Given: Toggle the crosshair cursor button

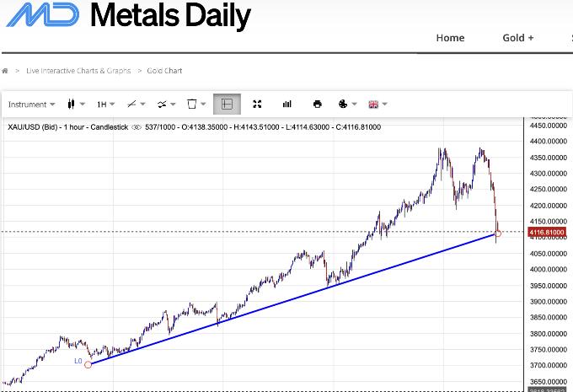Looking at the screenshot, I should pos(227,105).
